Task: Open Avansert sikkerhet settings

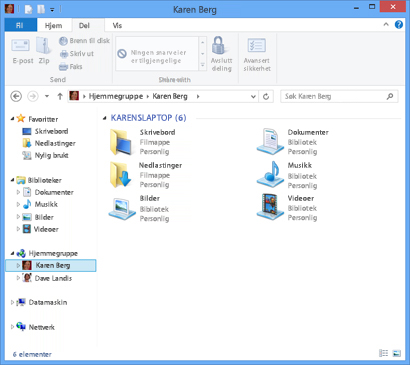Action: 257,54
